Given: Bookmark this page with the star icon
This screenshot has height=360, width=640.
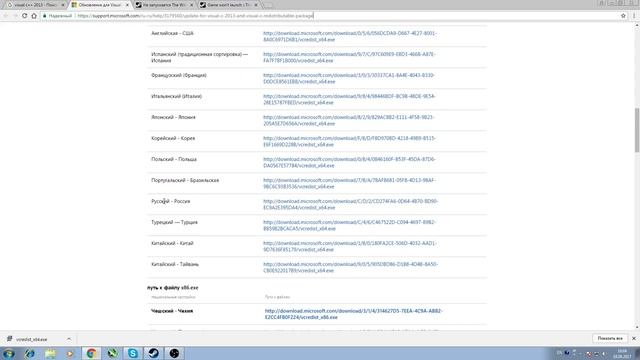Looking at the screenshot, I should 623,16.
